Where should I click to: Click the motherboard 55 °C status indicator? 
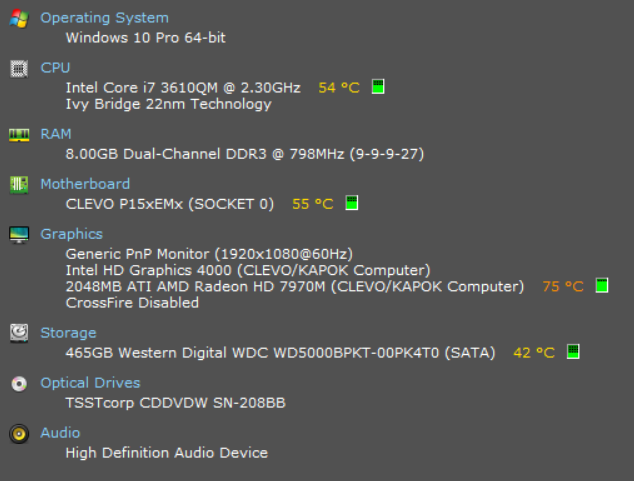(x=352, y=203)
